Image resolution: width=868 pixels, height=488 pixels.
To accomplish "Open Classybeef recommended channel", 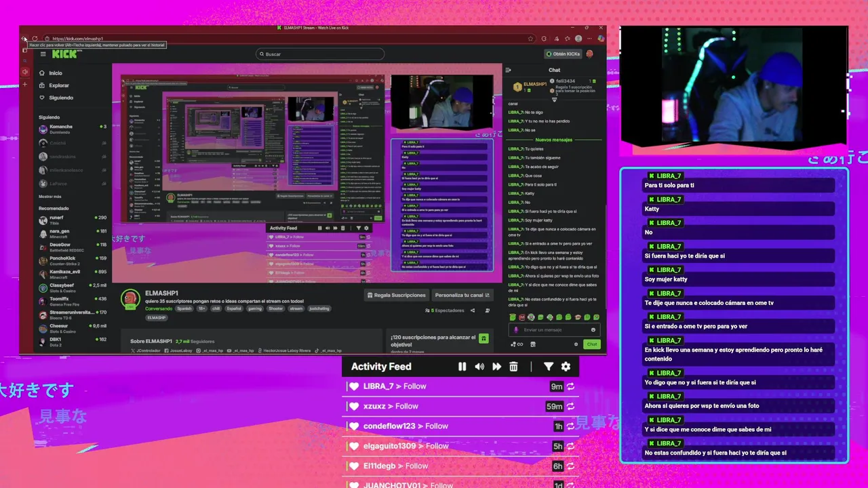I will pos(73,288).
